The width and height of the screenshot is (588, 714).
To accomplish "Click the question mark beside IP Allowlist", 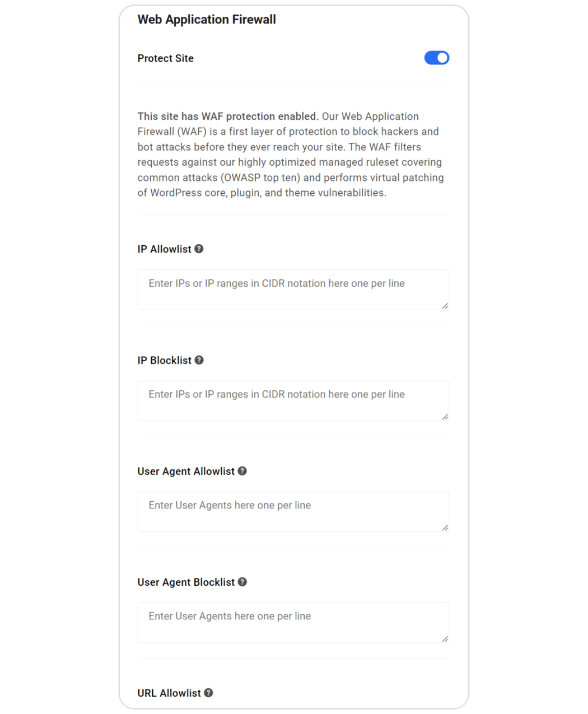I will pyautogui.click(x=199, y=249).
